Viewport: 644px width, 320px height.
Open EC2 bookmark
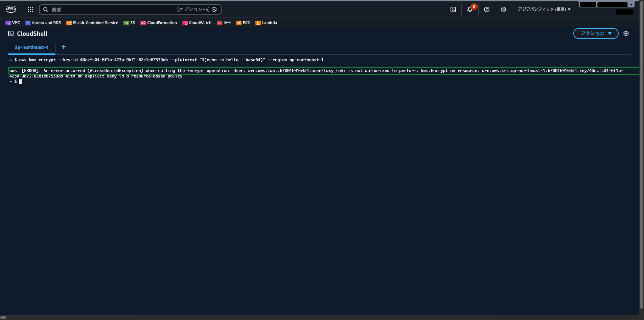243,23
